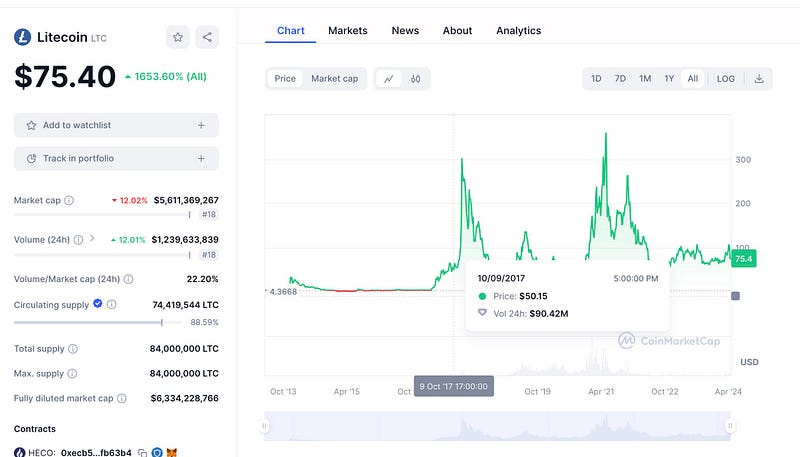The width and height of the screenshot is (800, 457).
Task: Add Litecoin to watchlist
Action: [116, 125]
